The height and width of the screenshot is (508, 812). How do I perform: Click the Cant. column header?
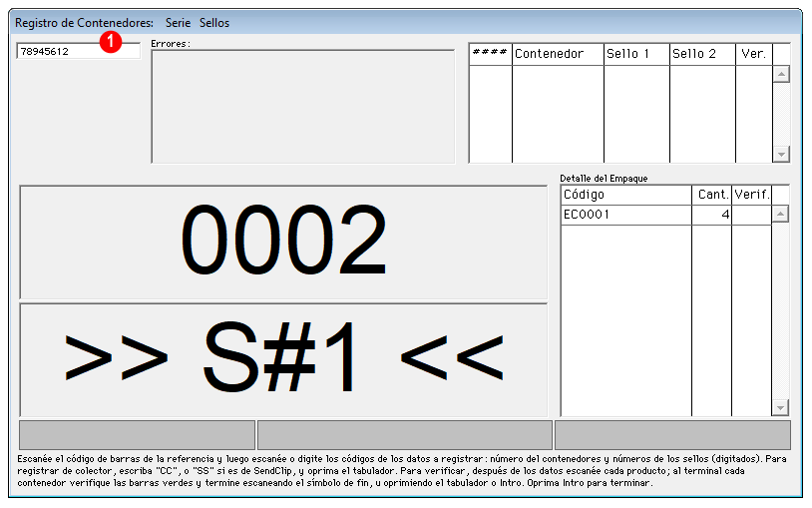(711, 195)
